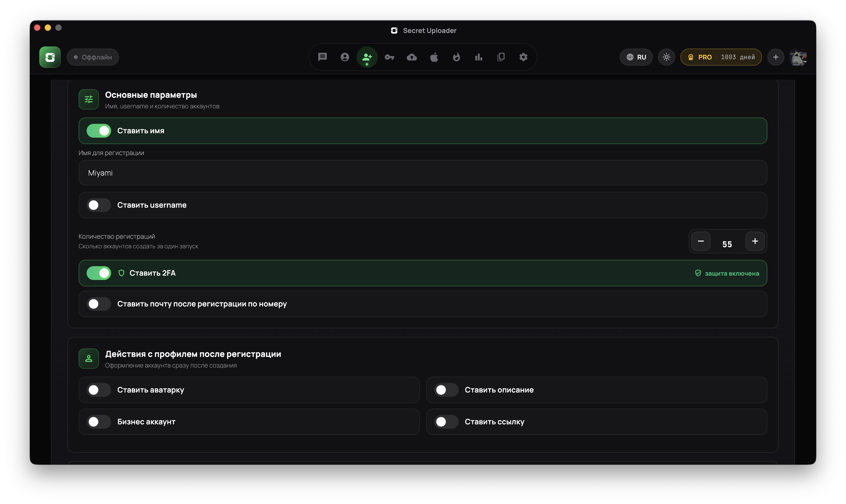Decrease registration count with minus button
Viewport: 846px width, 504px height.
(x=701, y=241)
